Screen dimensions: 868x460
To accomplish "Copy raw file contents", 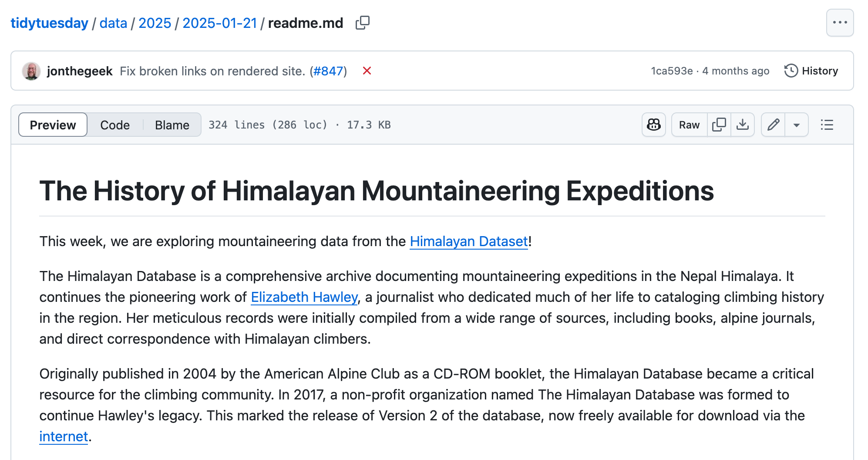I will point(719,125).
